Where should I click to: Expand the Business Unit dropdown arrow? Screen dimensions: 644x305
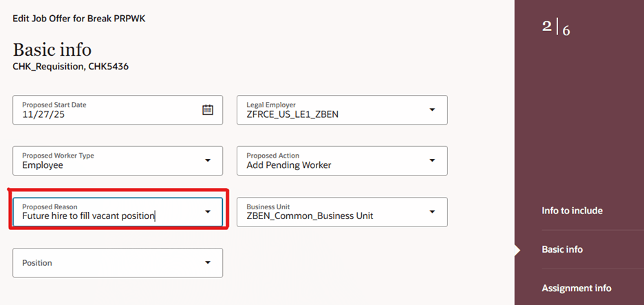[x=432, y=211]
